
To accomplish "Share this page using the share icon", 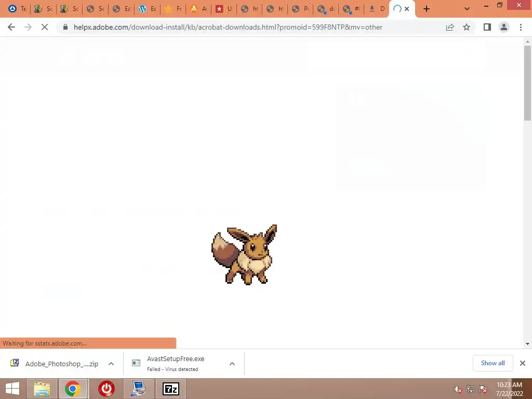I will point(450,27).
